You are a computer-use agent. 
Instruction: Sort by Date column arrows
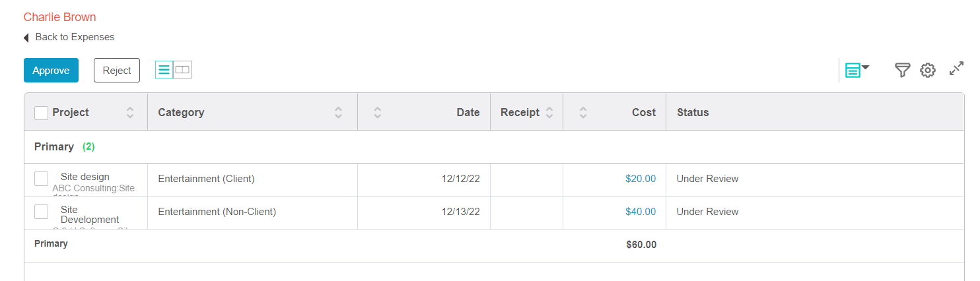377,113
